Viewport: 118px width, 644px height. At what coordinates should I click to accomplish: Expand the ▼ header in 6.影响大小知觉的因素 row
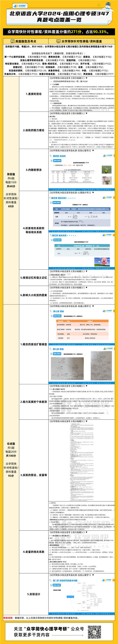coord(86,287)
